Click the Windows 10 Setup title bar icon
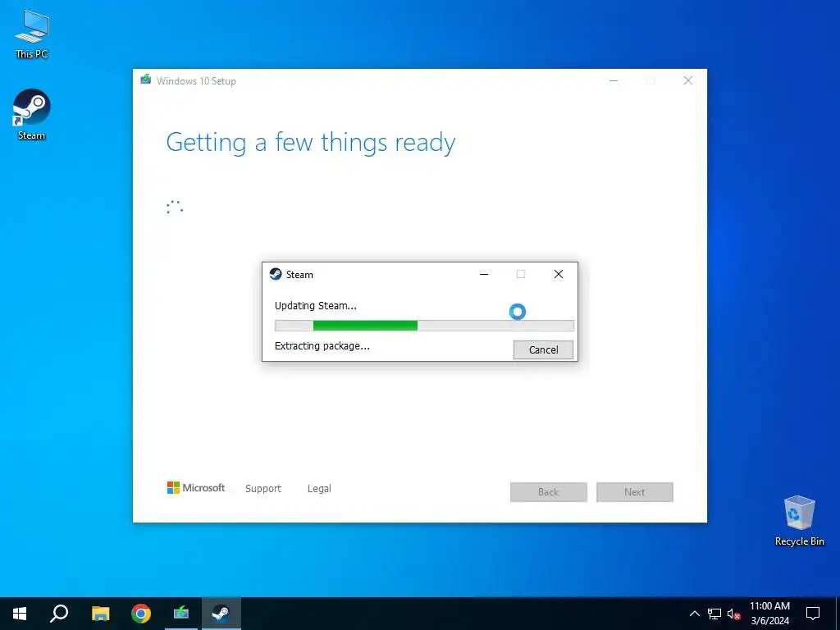The width and height of the screenshot is (840, 630). [146, 80]
